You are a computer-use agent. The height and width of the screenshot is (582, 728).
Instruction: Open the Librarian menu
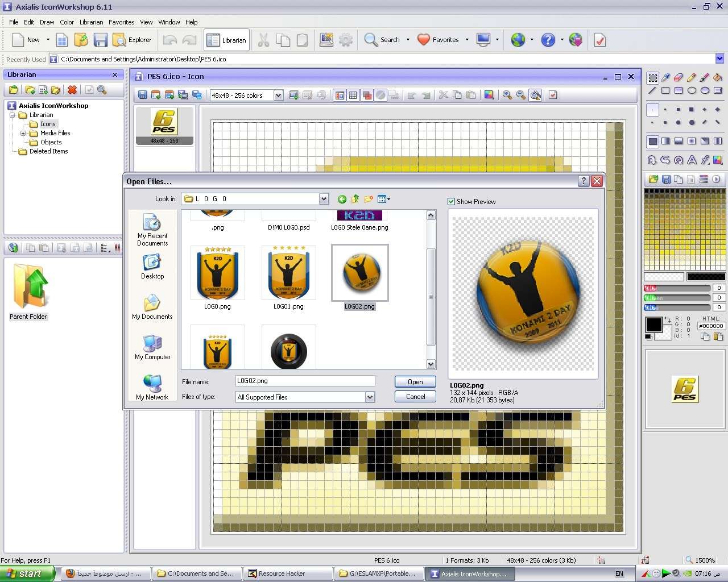tap(92, 22)
